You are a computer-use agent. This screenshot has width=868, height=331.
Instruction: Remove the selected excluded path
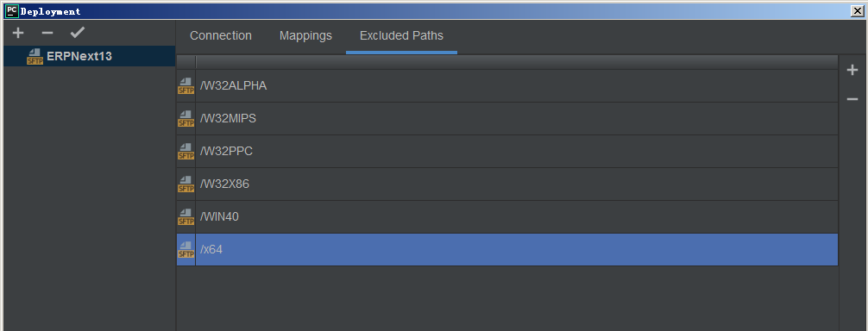click(x=852, y=99)
